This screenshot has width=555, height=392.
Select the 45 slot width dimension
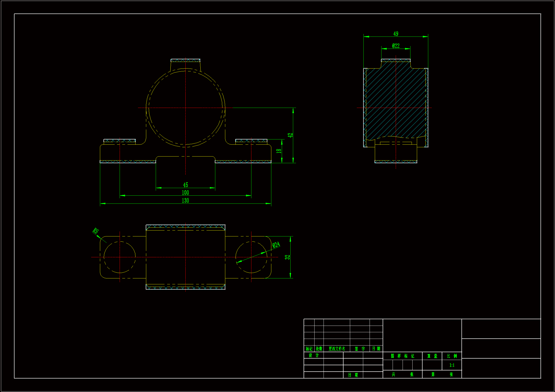pos(185,185)
